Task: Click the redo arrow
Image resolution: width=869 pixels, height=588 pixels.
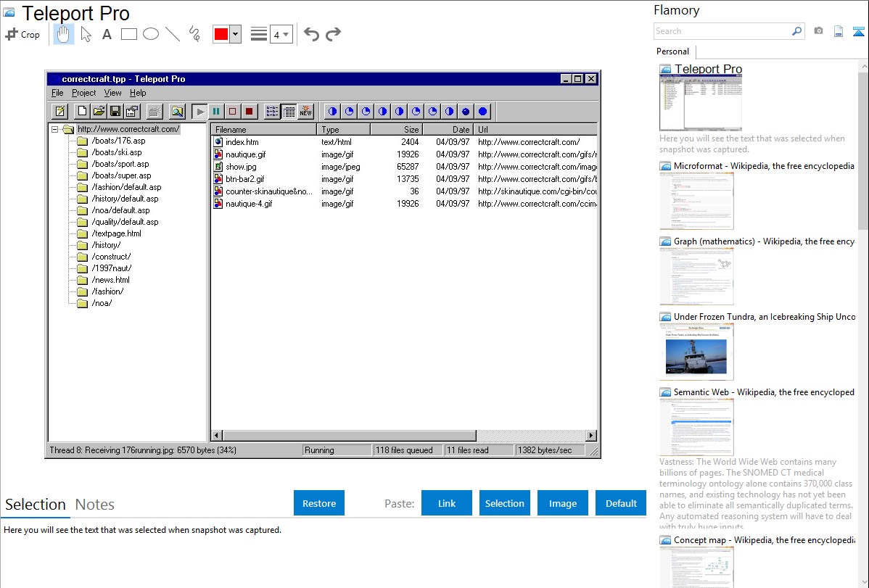Action: coord(333,34)
